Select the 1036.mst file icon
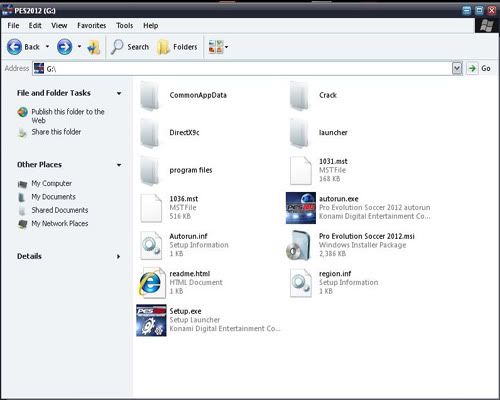The image size is (500, 400). [151, 208]
